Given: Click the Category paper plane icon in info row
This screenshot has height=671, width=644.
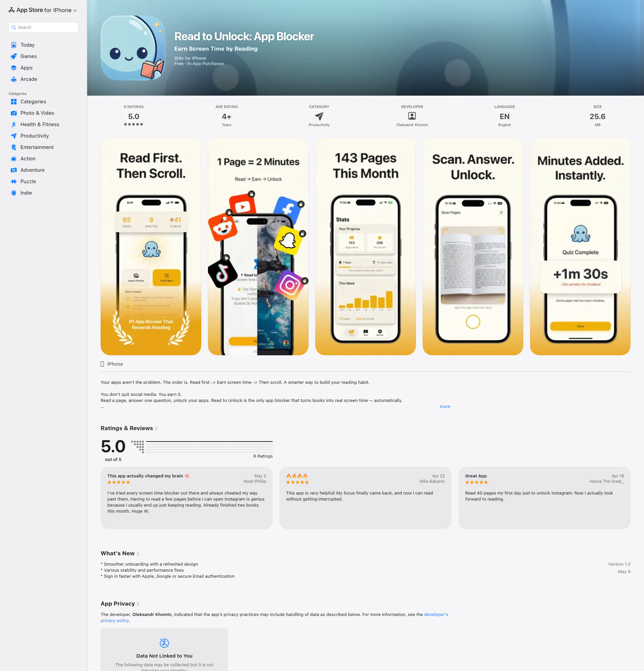Looking at the screenshot, I should tap(319, 116).
